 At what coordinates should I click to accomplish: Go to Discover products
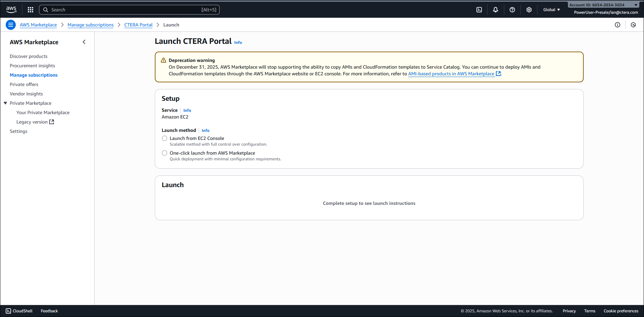point(28,56)
